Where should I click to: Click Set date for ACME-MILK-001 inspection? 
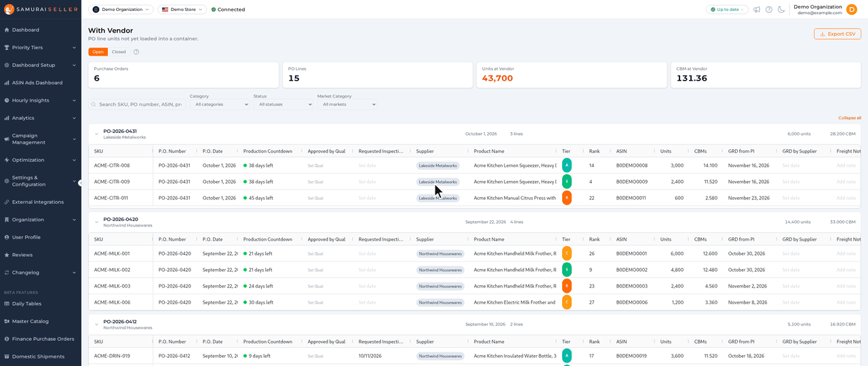tap(367, 253)
